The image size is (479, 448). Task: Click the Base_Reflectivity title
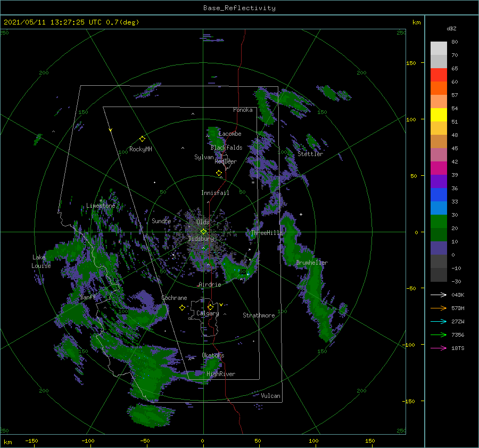click(x=240, y=8)
